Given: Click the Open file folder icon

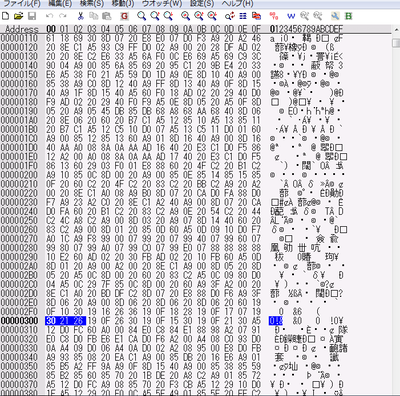Looking at the screenshot, I should tap(18, 16).
